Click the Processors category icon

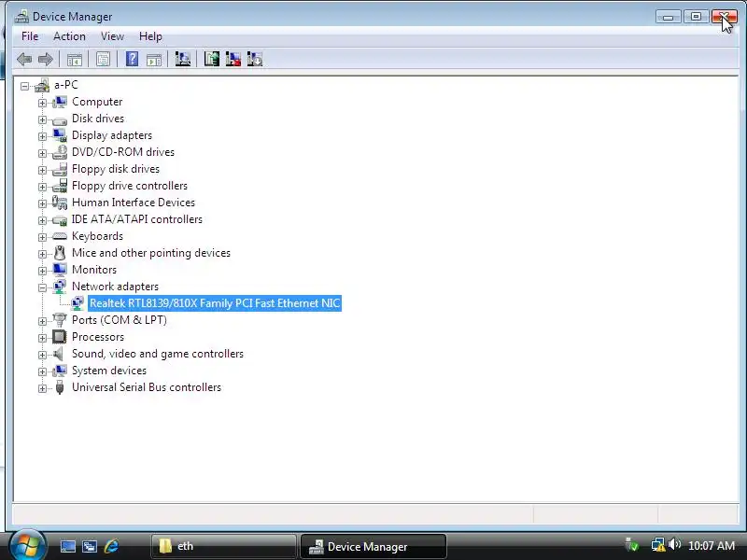[x=60, y=337]
